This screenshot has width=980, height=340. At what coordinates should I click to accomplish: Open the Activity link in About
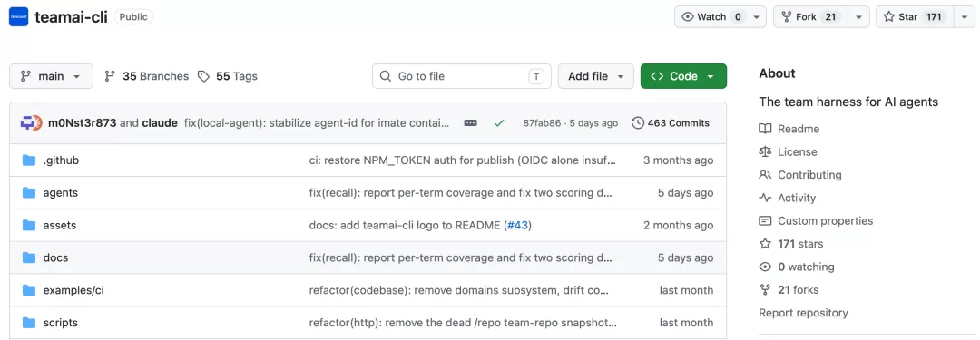(x=797, y=199)
